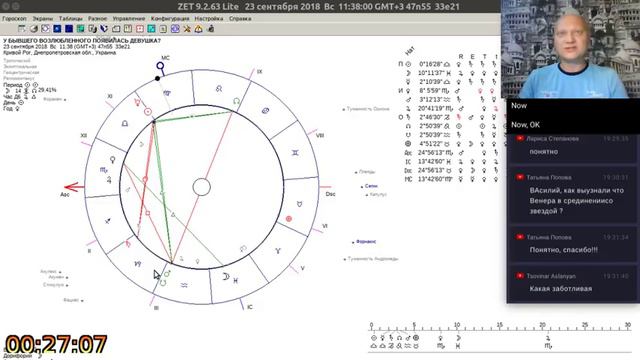Click the presenter webcam video thumbnail
Viewport: 640px width, 360px height.
pos(570,49)
